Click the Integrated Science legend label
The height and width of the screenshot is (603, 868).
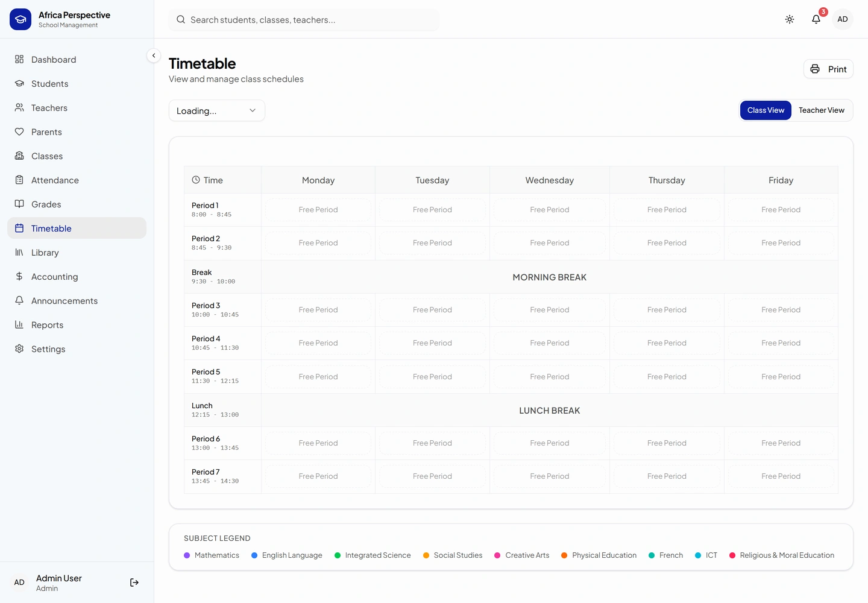pyautogui.click(x=378, y=555)
